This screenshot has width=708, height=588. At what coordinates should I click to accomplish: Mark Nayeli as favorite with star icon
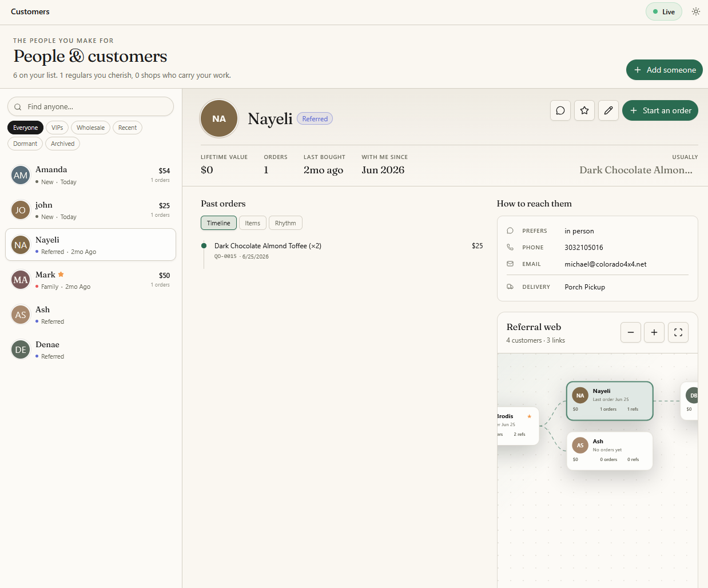point(584,110)
